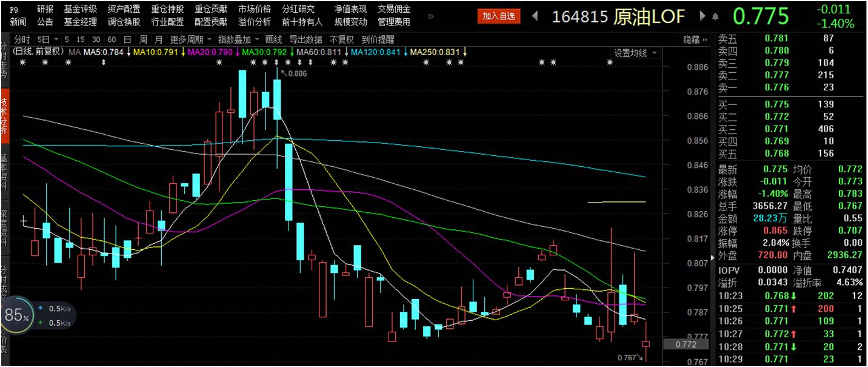Screen dimensions: 868x367
Task: Select the 基本资料 vertical side tab
Action: click(x=4, y=173)
